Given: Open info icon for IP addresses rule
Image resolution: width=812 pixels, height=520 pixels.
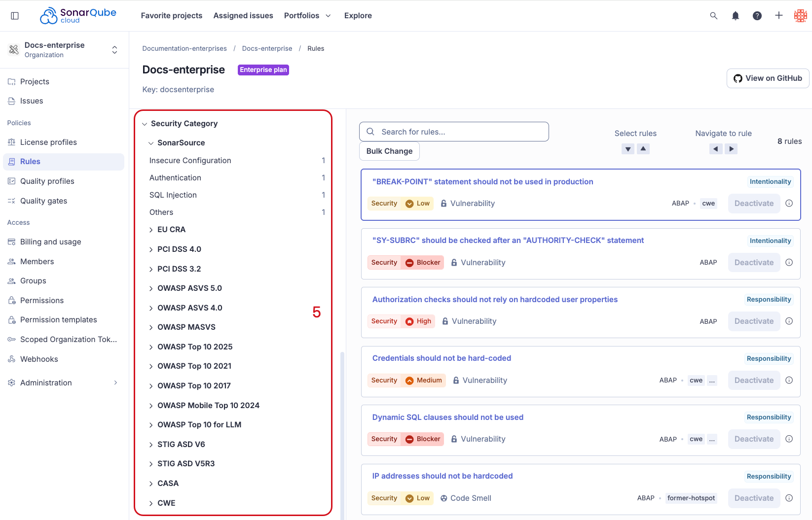Looking at the screenshot, I should [x=789, y=498].
